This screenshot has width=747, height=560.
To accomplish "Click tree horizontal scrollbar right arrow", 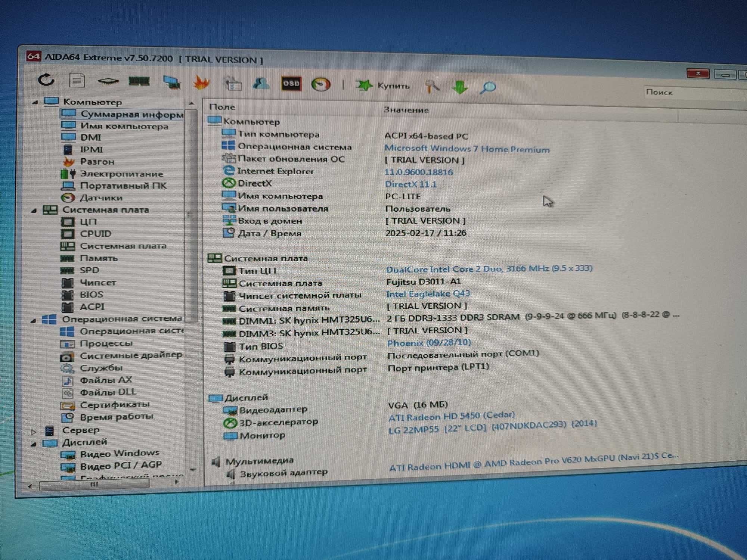I will click(x=176, y=482).
